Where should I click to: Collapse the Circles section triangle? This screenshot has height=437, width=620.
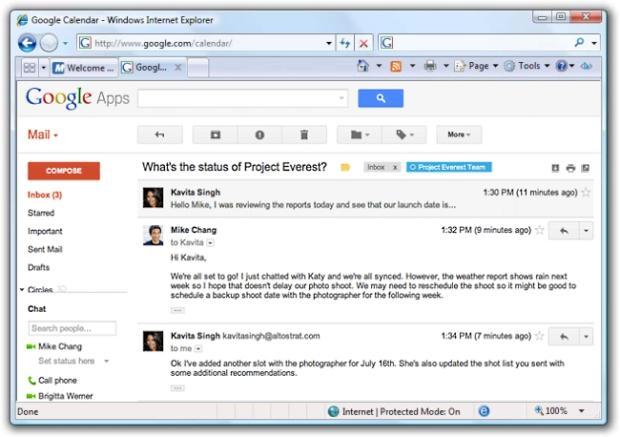click(x=22, y=289)
